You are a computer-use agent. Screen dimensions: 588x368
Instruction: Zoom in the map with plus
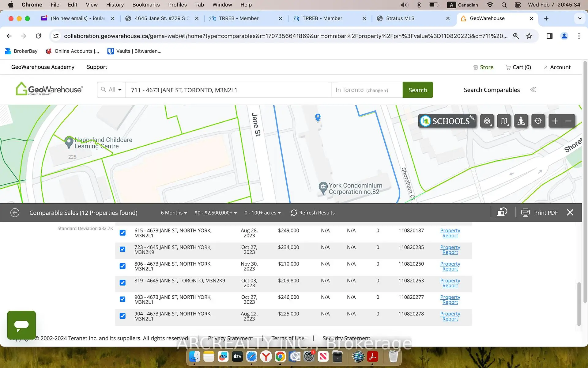tap(555, 121)
